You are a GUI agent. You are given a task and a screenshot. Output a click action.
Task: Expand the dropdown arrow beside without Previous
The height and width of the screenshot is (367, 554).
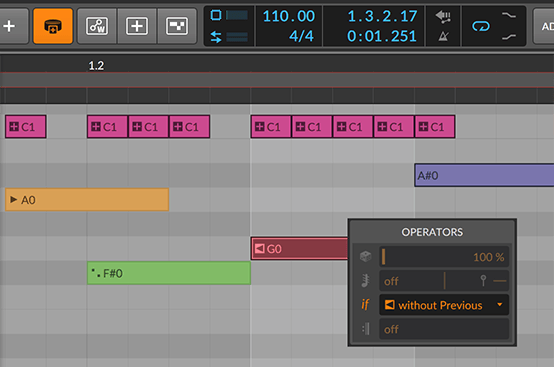click(x=500, y=304)
